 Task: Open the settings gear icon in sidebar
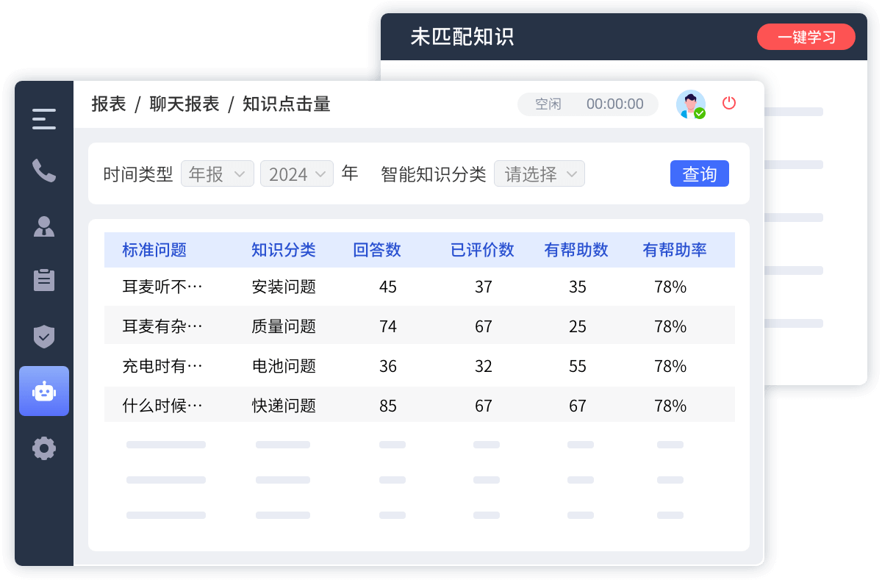pos(44,448)
